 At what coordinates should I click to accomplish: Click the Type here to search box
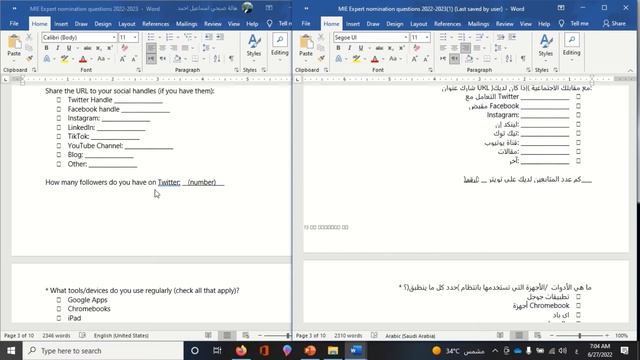pyautogui.click(x=103, y=351)
